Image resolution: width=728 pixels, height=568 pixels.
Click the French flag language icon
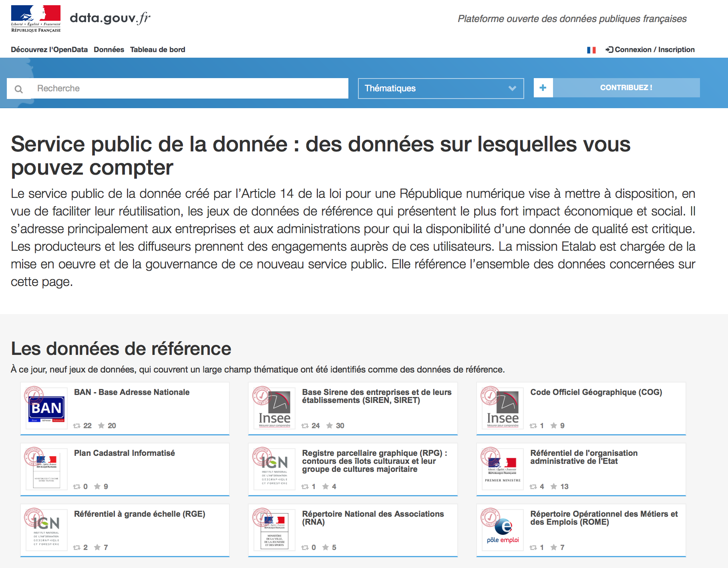(591, 50)
